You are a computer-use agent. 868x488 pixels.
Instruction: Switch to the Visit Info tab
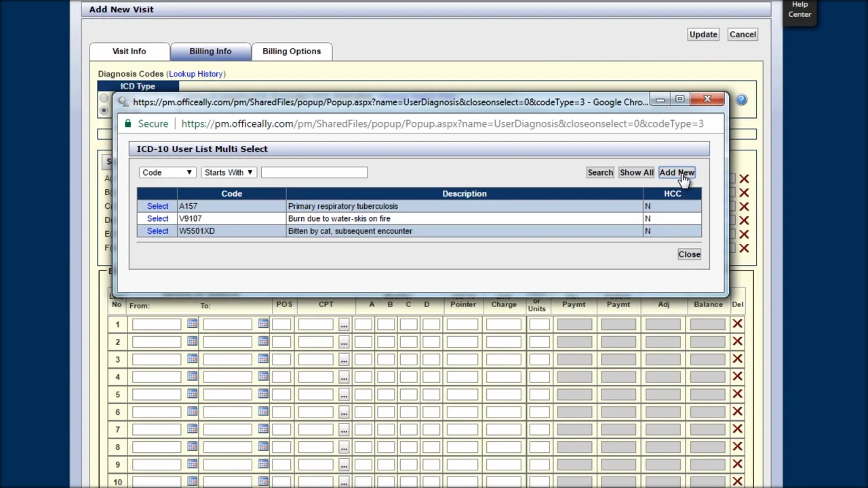pos(129,52)
